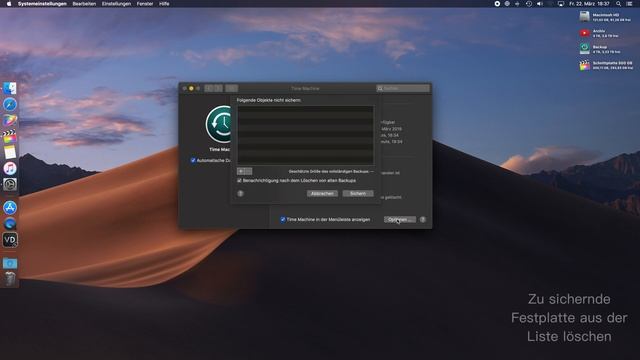Viewport: 640px width, 360px height.
Task: Open the Macintosh HD desktop drive
Action: coord(584,17)
